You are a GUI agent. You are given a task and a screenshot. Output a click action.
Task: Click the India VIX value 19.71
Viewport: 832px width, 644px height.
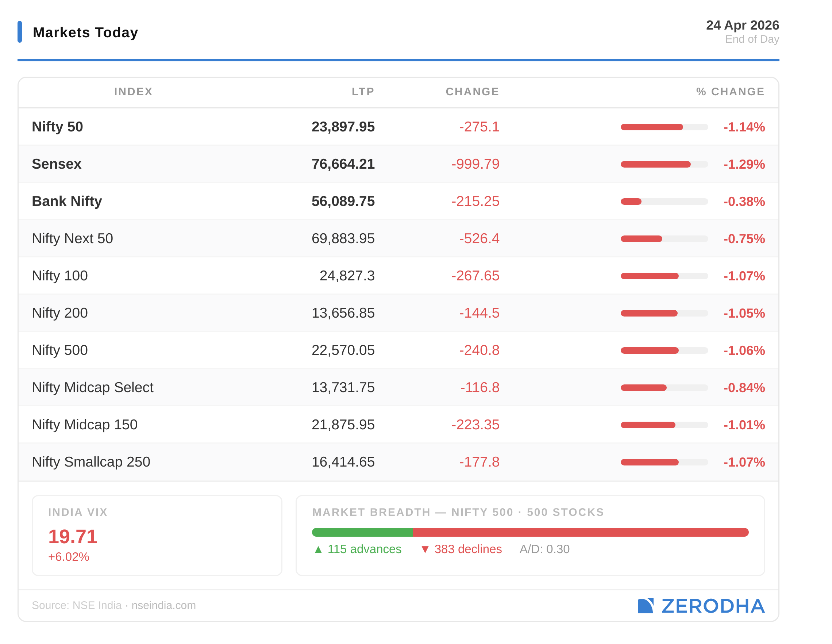[73, 537]
